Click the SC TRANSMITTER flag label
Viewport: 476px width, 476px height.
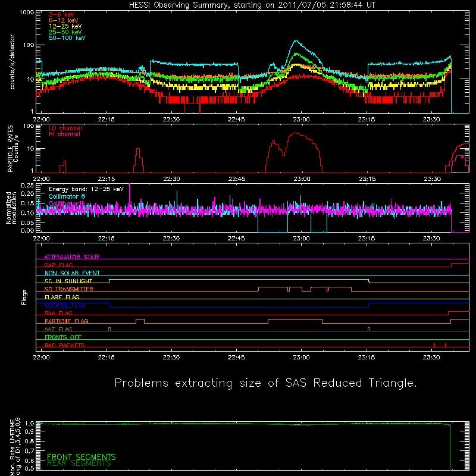coord(68,289)
